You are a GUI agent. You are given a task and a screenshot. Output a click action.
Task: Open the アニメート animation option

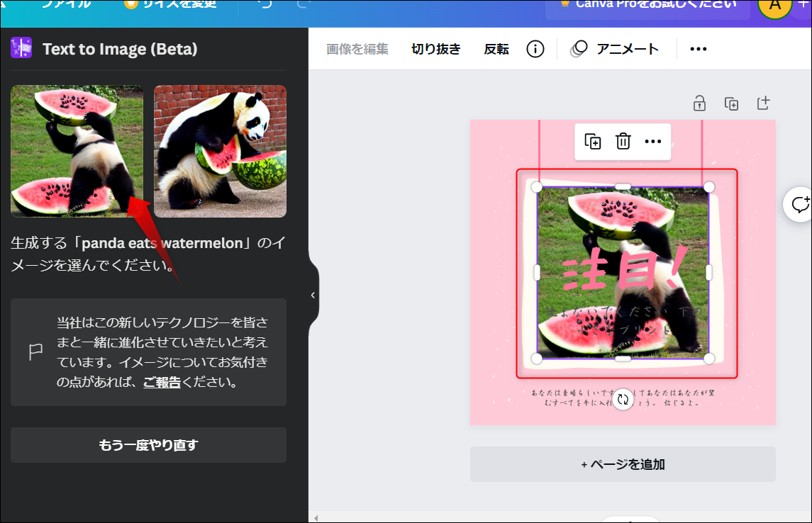[x=615, y=49]
